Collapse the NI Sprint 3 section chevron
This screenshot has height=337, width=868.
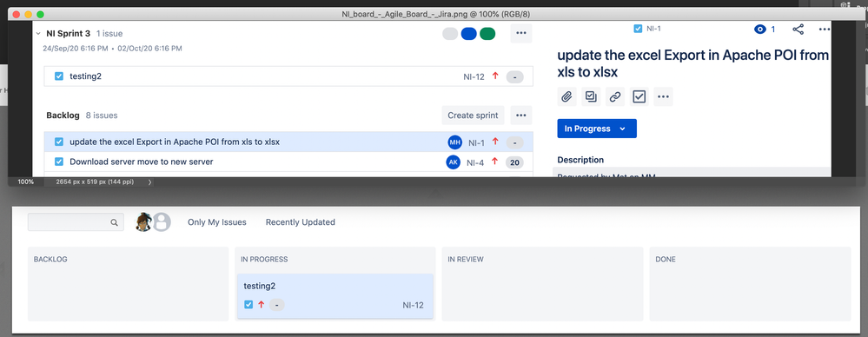37,34
